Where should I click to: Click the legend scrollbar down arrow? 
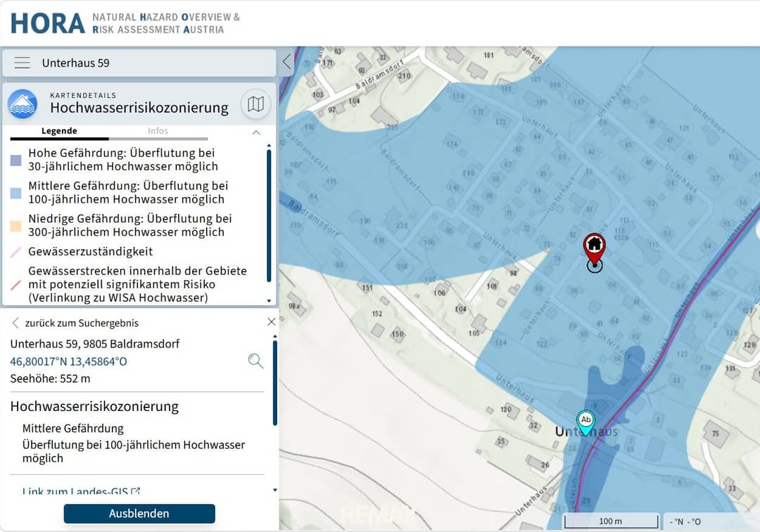coord(269,301)
